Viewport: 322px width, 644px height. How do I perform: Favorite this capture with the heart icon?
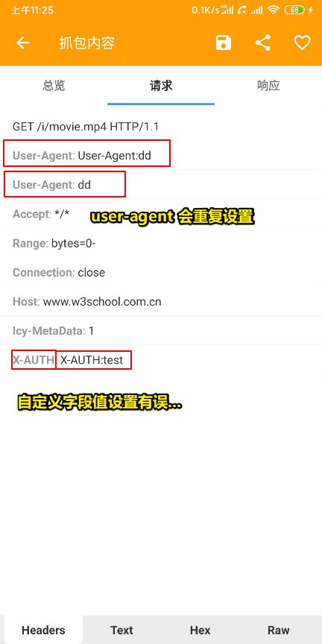[x=302, y=42]
